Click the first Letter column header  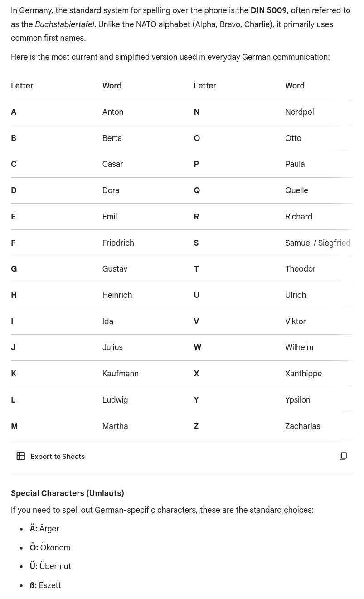click(x=22, y=86)
